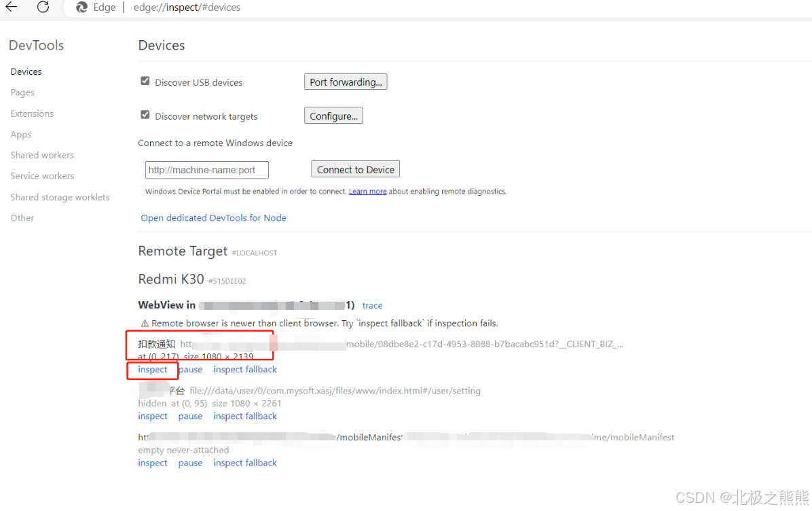812x511 pixels.
Task: Click the Connect to Device button
Action: 355,169
